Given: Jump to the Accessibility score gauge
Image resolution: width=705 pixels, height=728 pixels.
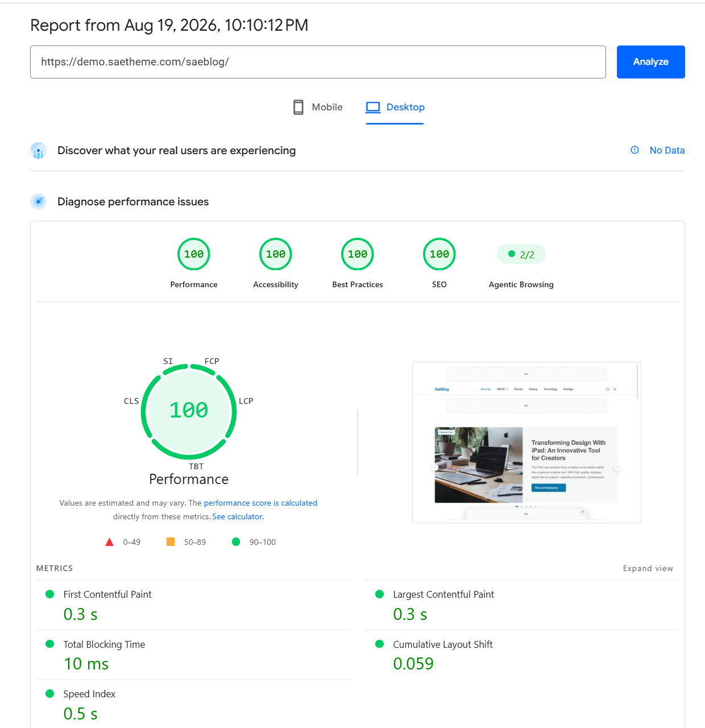Looking at the screenshot, I should 276,254.
